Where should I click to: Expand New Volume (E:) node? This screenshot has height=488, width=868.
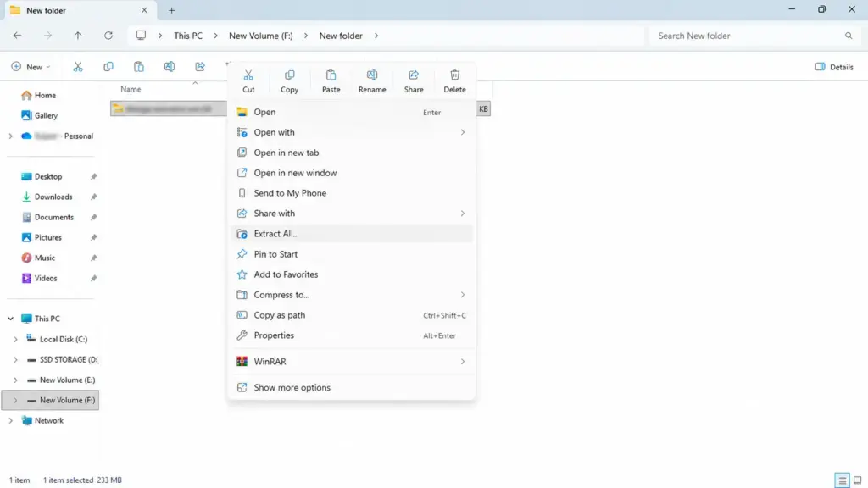(x=15, y=380)
